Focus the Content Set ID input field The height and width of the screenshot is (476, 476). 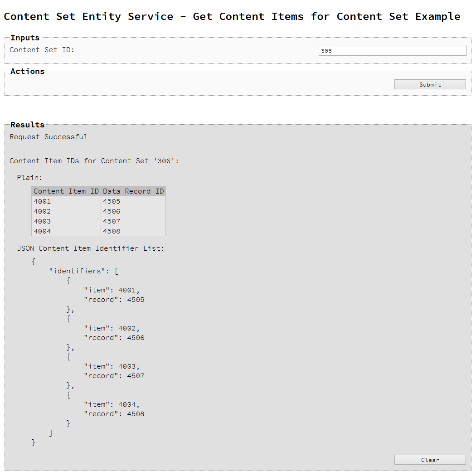(x=392, y=50)
